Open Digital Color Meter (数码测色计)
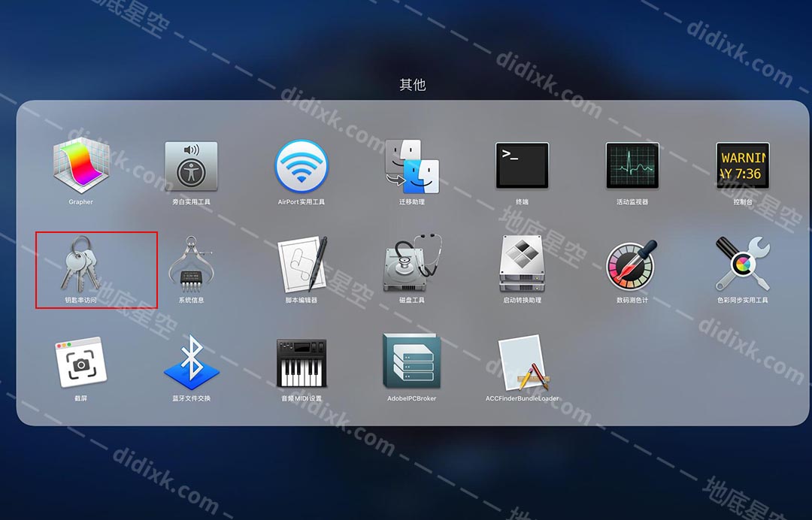The image size is (812, 520). (632, 264)
